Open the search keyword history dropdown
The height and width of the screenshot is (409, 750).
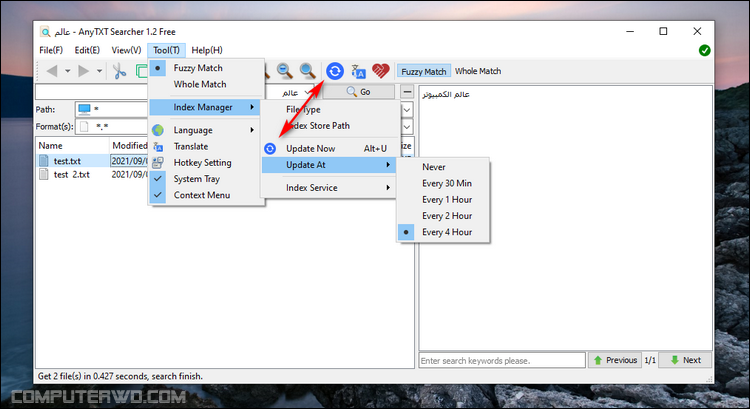tap(307, 92)
